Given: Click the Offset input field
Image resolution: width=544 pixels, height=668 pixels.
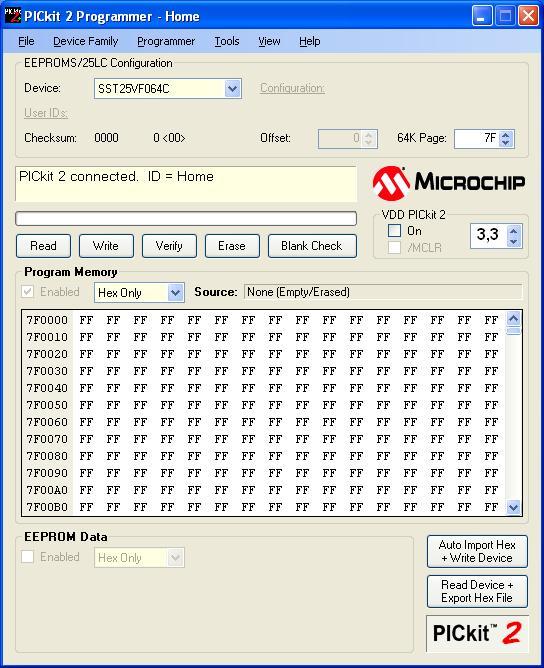Looking at the screenshot, I should click(341, 139).
